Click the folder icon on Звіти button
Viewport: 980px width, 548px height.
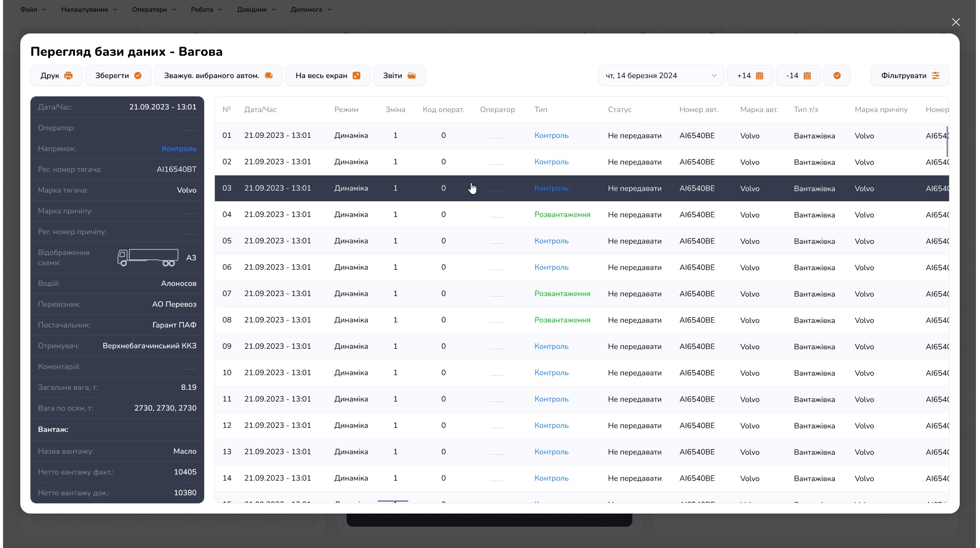[x=411, y=76]
